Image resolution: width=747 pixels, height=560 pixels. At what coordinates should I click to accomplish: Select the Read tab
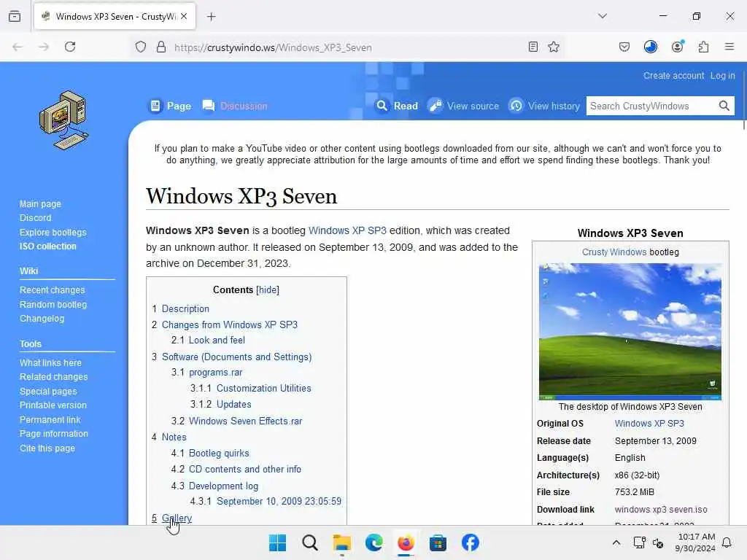click(396, 106)
